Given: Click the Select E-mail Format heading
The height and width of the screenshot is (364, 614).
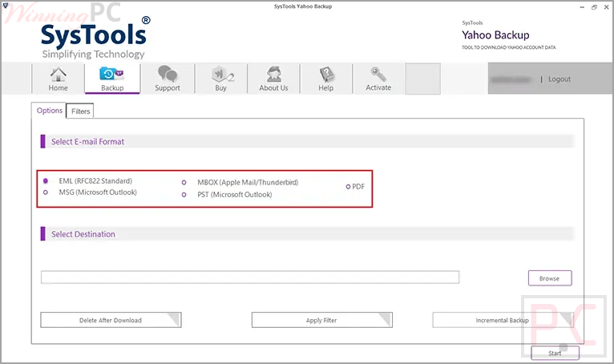Looking at the screenshot, I should point(87,142).
